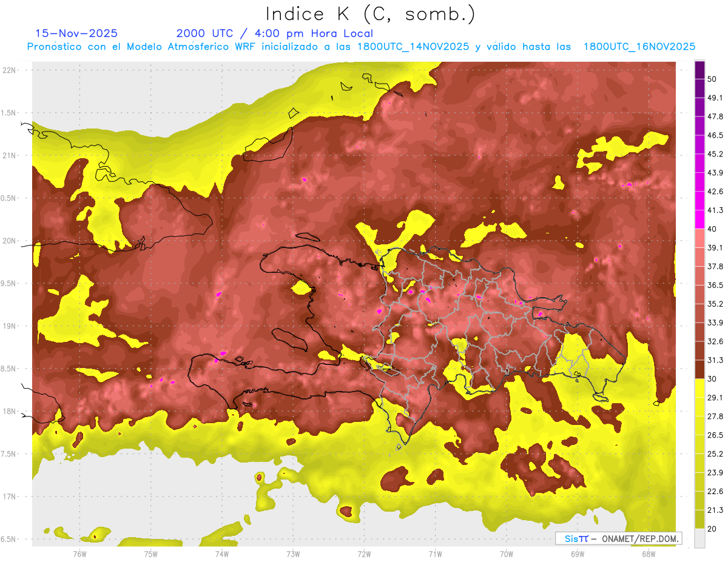Click the "47.8" color scale value
This screenshot has height=562, width=728.
pyautogui.click(x=715, y=116)
